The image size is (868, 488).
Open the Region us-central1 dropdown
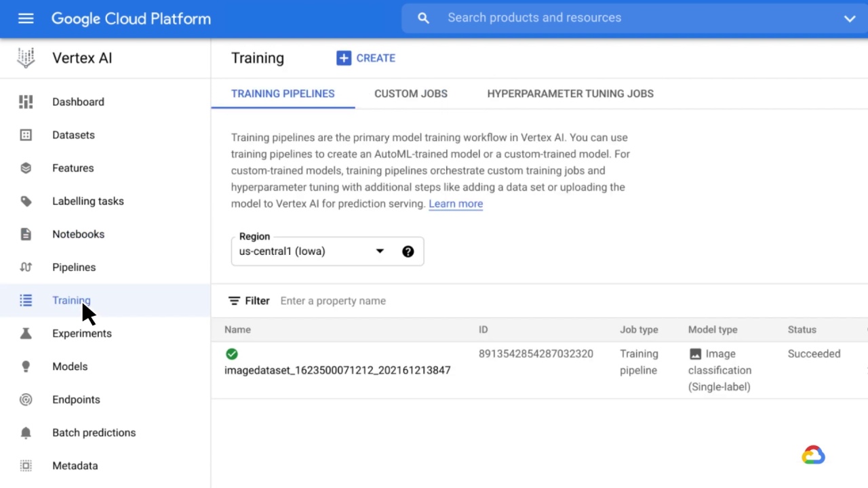[328, 251]
